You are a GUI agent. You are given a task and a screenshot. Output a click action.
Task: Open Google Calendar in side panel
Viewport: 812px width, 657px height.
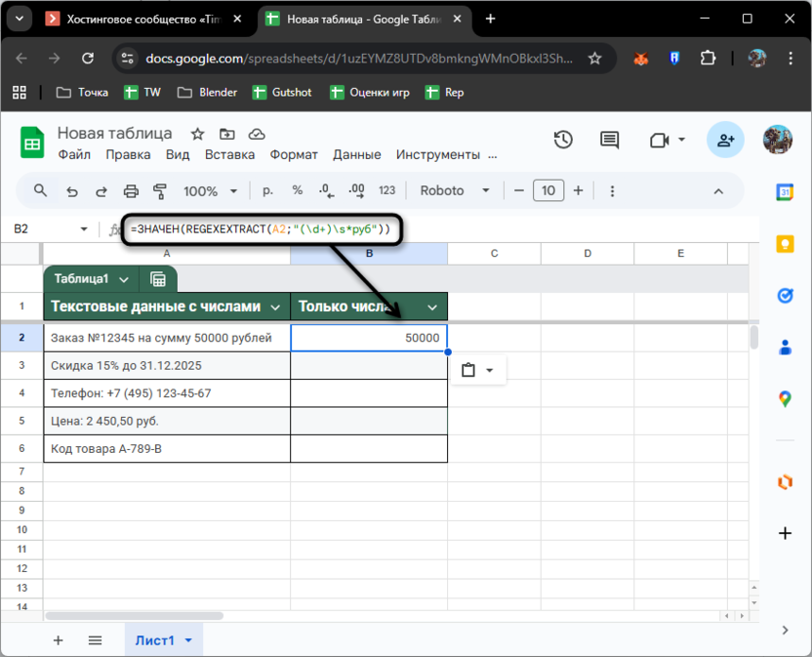tap(785, 192)
